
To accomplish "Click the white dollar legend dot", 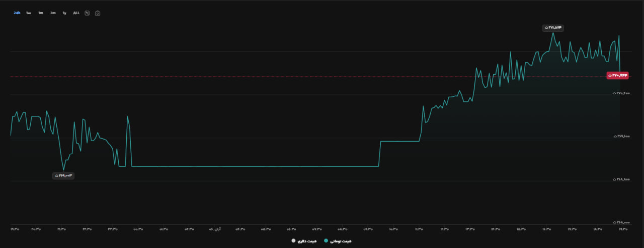I will coord(293,241).
